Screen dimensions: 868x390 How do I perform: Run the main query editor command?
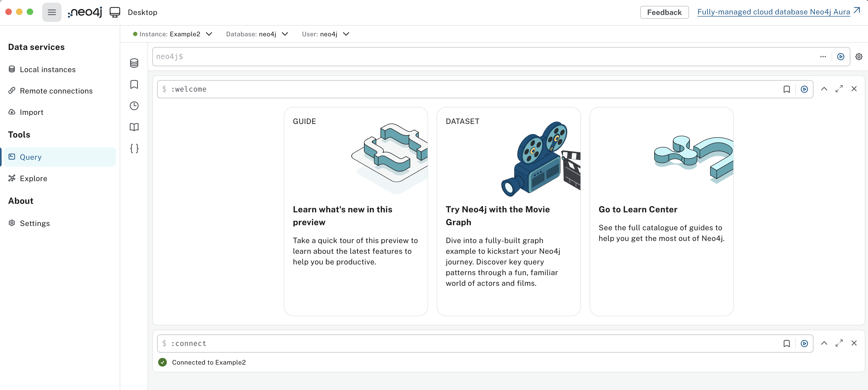(x=840, y=57)
